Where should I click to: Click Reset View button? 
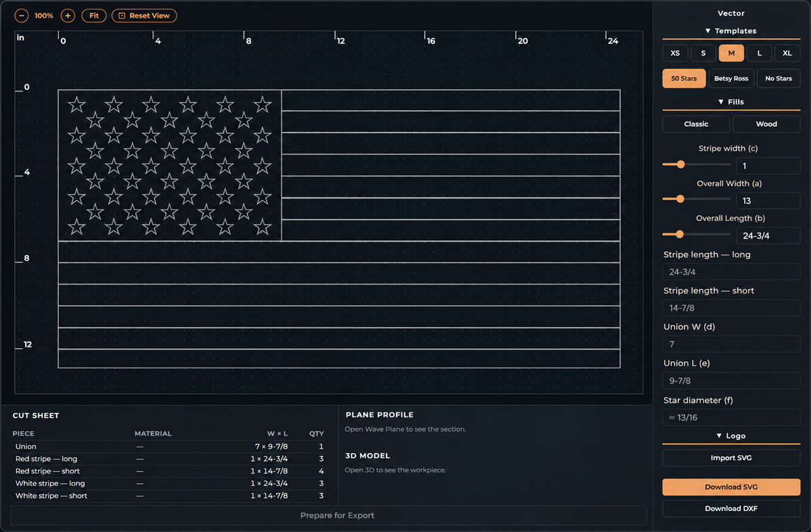point(144,16)
